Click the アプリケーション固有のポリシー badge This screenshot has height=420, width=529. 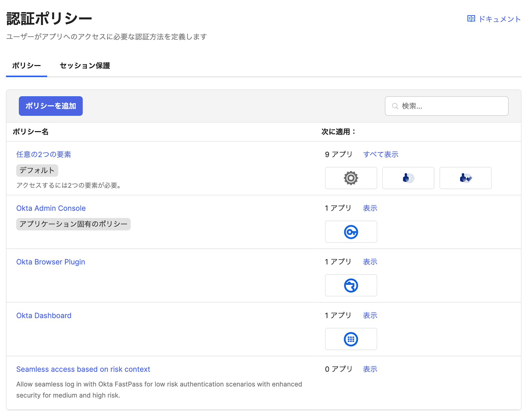coord(73,224)
